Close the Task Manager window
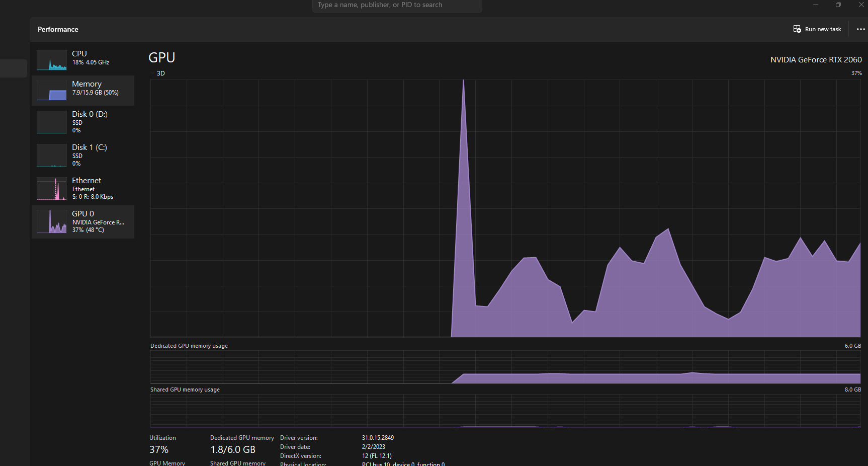Viewport: 868px width, 466px height. pyautogui.click(x=860, y=5)
